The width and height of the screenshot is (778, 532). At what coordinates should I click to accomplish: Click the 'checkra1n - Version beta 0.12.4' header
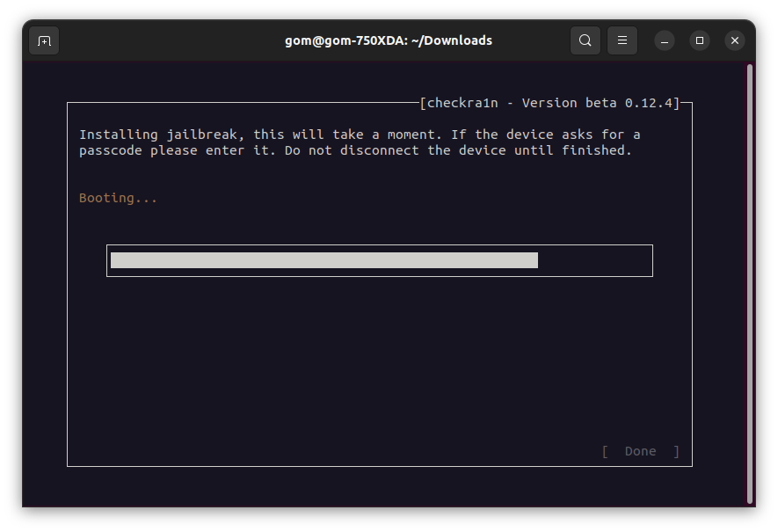[x=549, y=103]
